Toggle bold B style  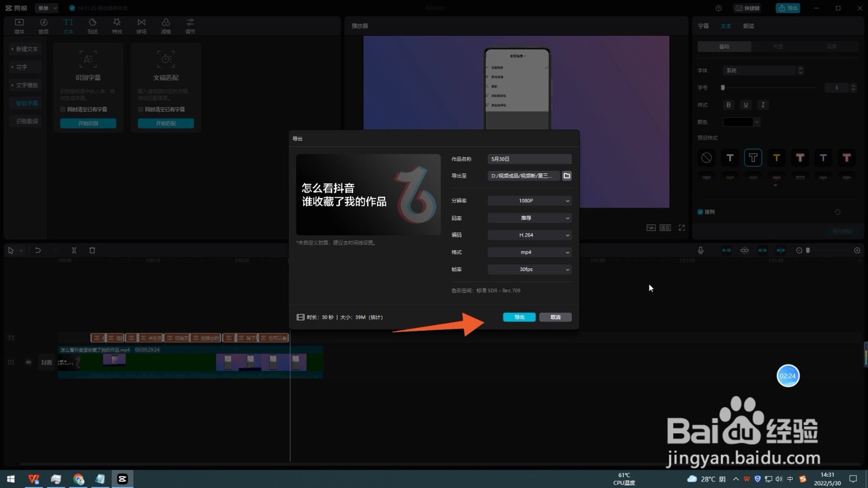(x=729, y=105)
